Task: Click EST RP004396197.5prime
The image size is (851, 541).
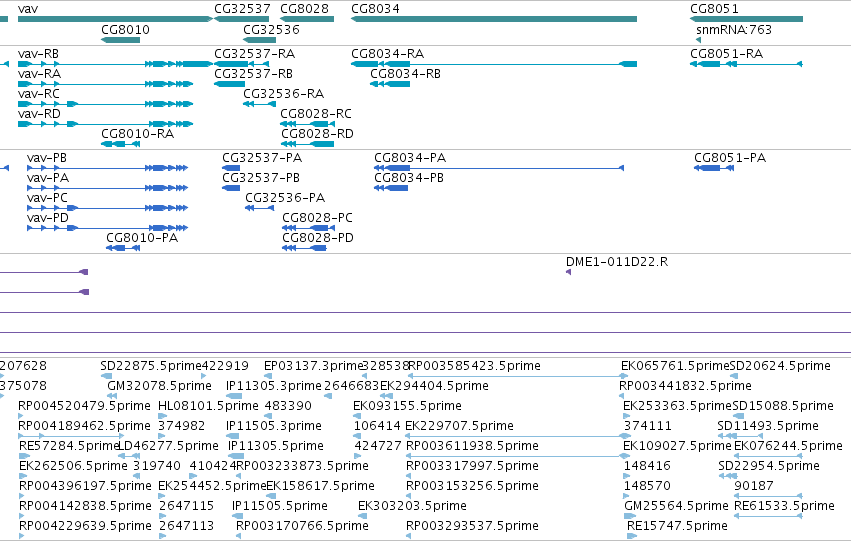Action: pos(85,486)
